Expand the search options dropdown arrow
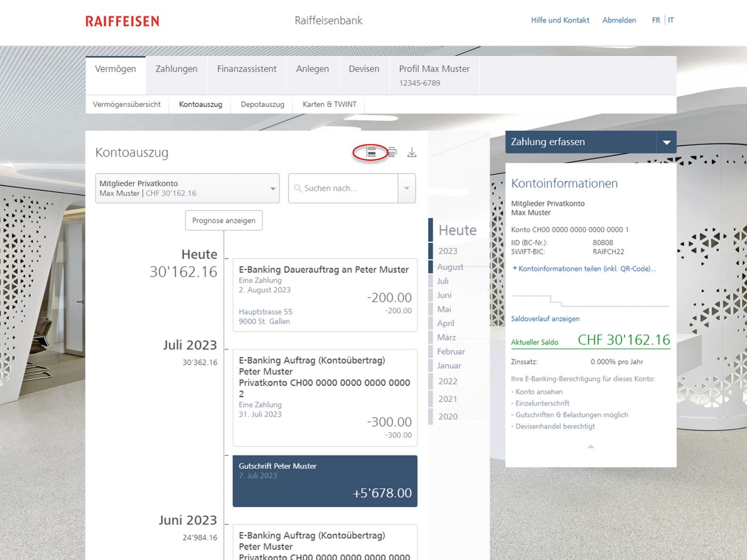This screenshot has width=747, height=560. point(407,188)
